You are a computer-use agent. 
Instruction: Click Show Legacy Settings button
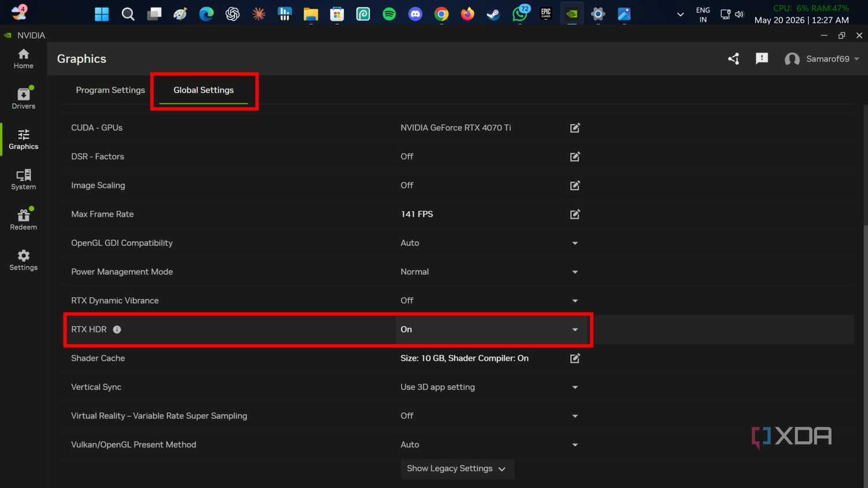click(457, 469)
